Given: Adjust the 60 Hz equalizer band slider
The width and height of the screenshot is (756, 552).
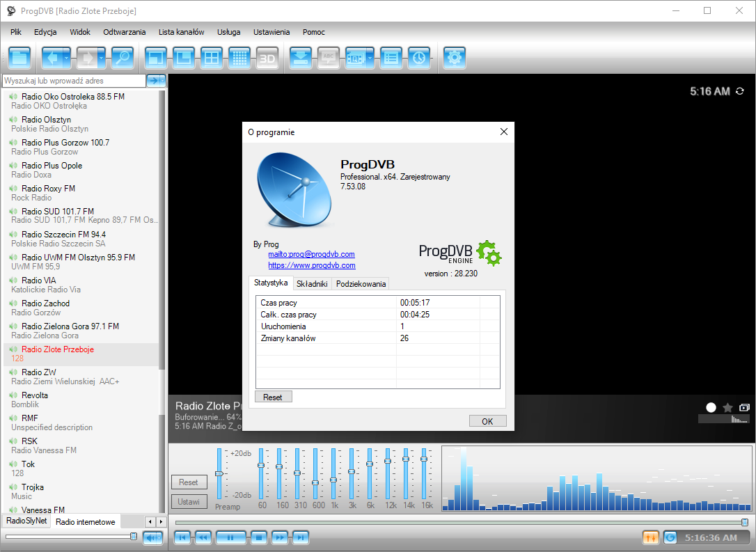Looking at the screenshot, I should click(x=261, y=473).
